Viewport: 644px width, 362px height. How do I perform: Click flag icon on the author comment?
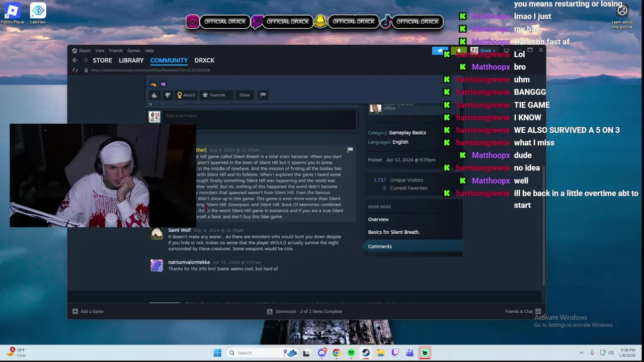click(x=350, y=150)
